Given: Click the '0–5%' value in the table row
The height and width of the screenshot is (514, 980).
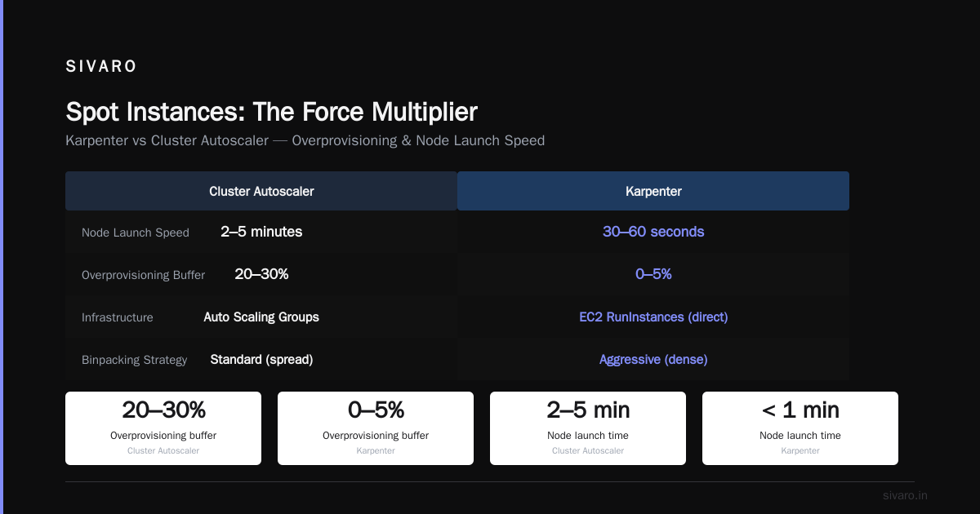Looking at the screenshot, I should (653, 274).
